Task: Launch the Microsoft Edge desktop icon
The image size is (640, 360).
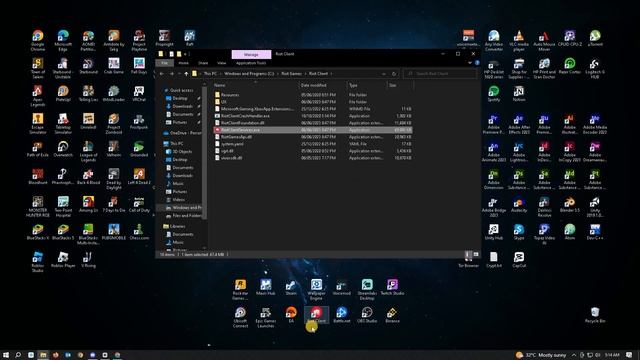Action: pyautogui.click(x=63, y=40)
